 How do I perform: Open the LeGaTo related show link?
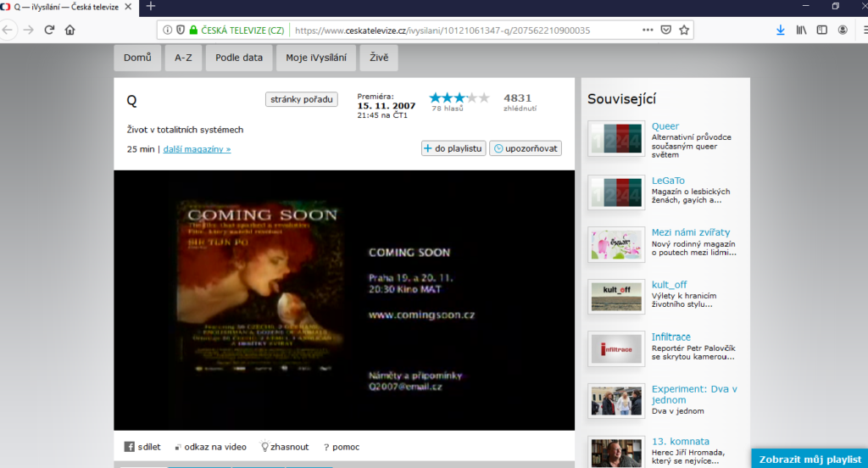coord(668,181)
